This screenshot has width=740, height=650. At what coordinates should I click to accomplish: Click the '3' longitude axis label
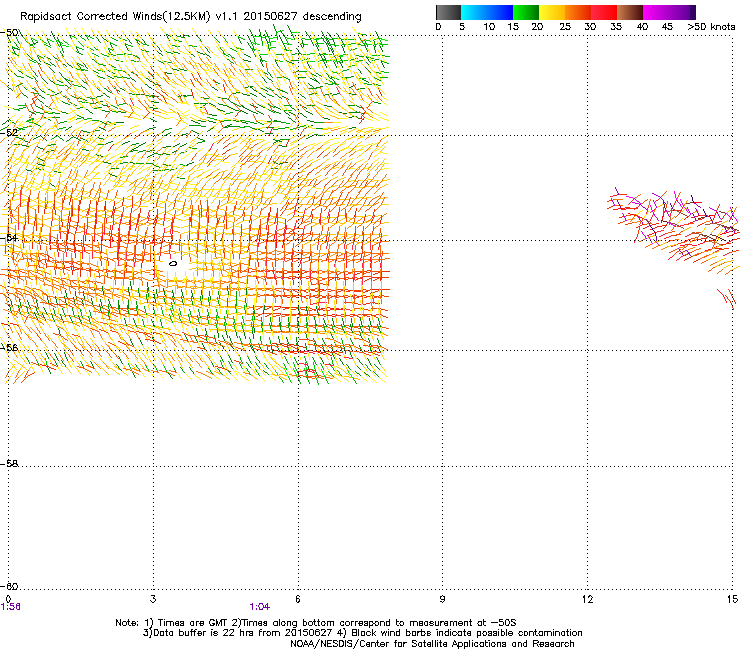(x=153, y=599)
